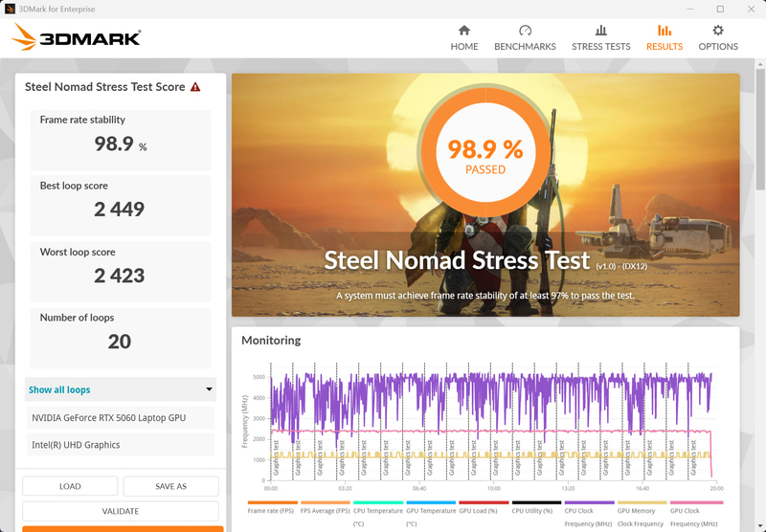The image size is (766, 532).
Task: Maximize the 3DMark window
Action: 720,9
